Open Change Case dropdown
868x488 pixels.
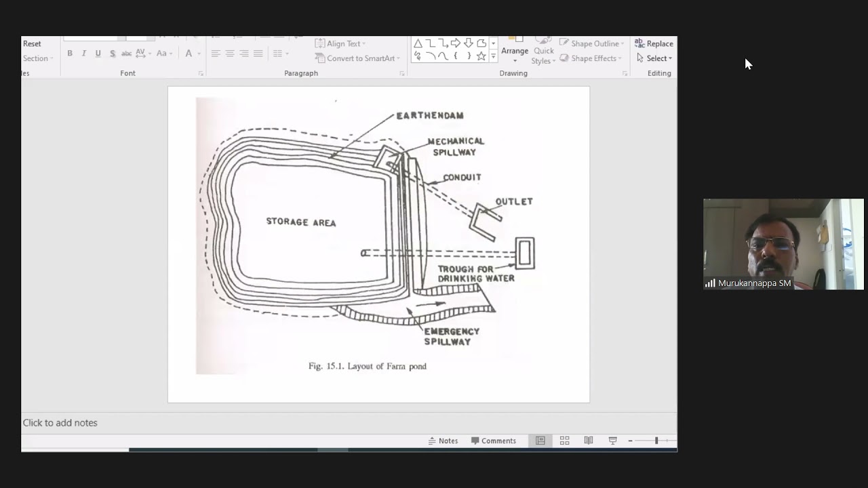[x=164, y=54]
